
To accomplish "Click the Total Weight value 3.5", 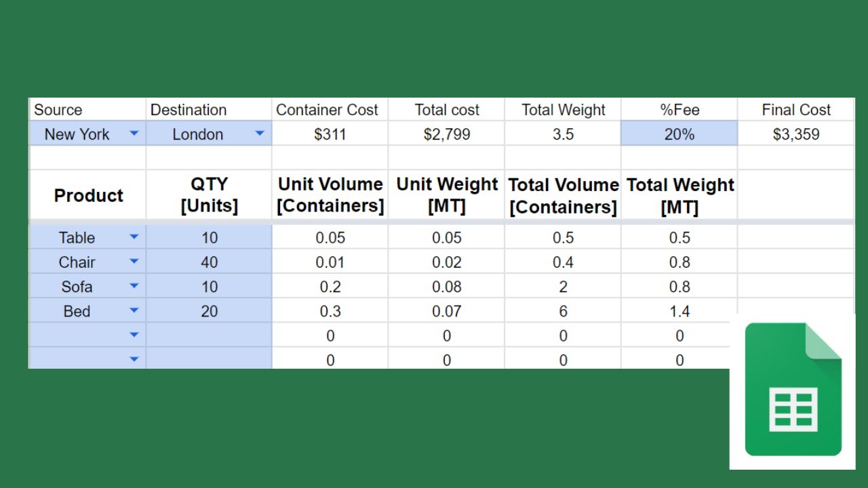I will 563,134.
